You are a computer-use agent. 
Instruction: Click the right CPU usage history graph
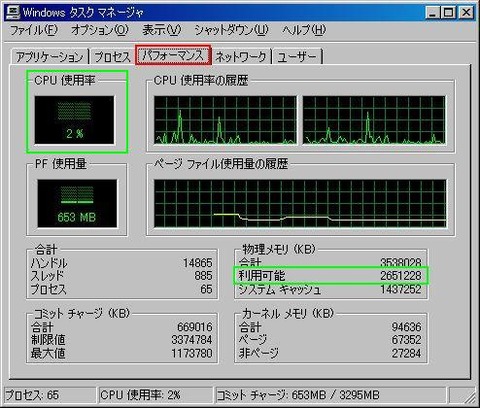(374, 120)
